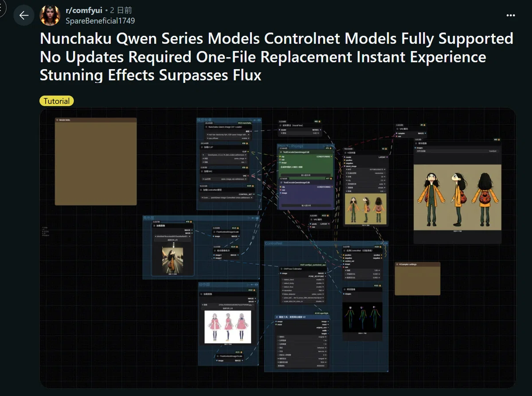Select the Tutorial post flair
Image resolution: width=532 pixels, height=396 pixels.
coord(57,101)
